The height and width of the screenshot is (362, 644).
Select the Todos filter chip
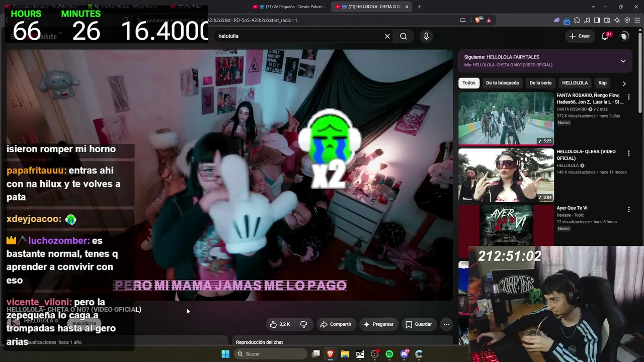point(469,83)
